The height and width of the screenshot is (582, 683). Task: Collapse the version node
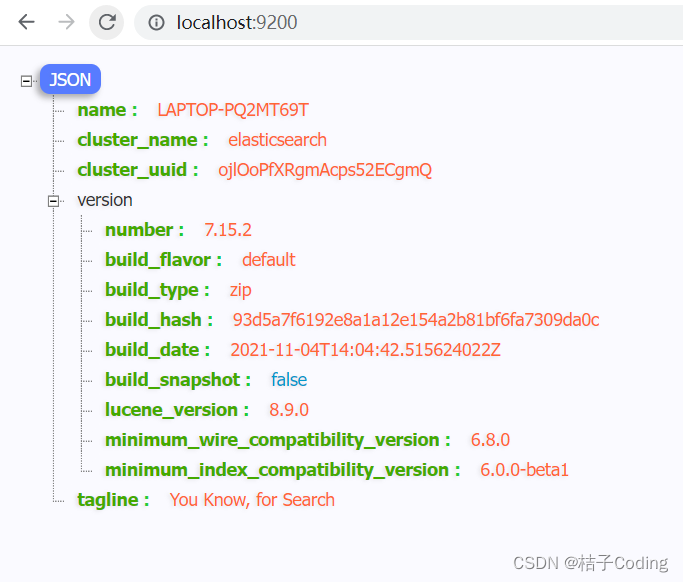[53, 201]
